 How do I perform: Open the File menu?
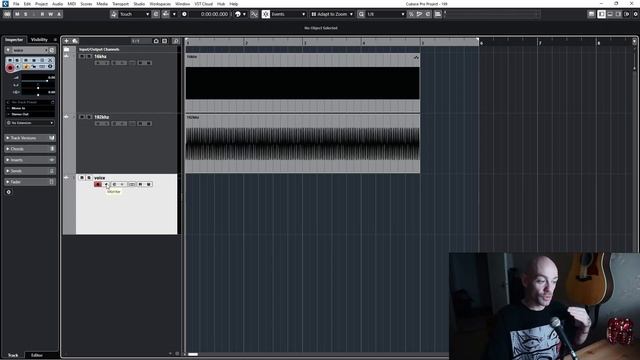pos(16,4)
